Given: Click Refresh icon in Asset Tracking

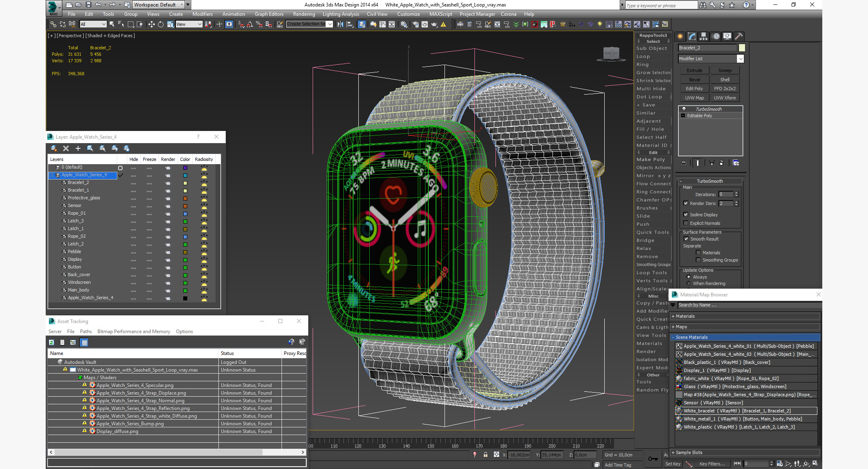Looking at the screenshot, I should click(x=52, y=342).
